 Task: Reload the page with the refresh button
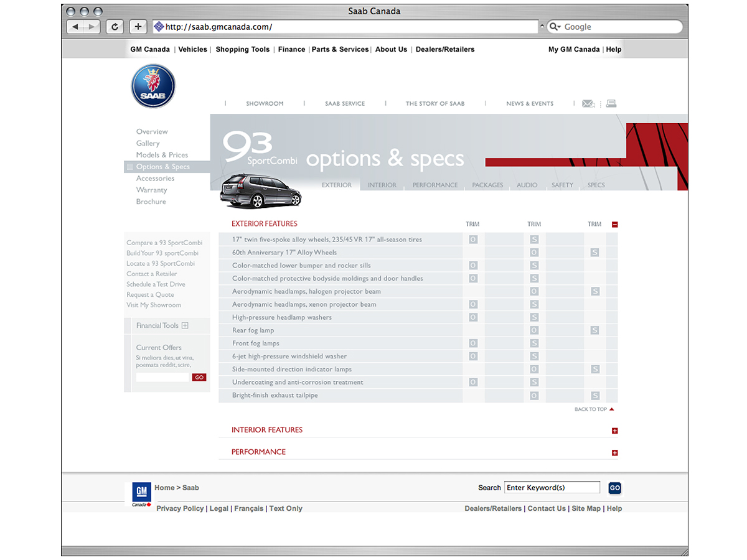tap(115, 27)
